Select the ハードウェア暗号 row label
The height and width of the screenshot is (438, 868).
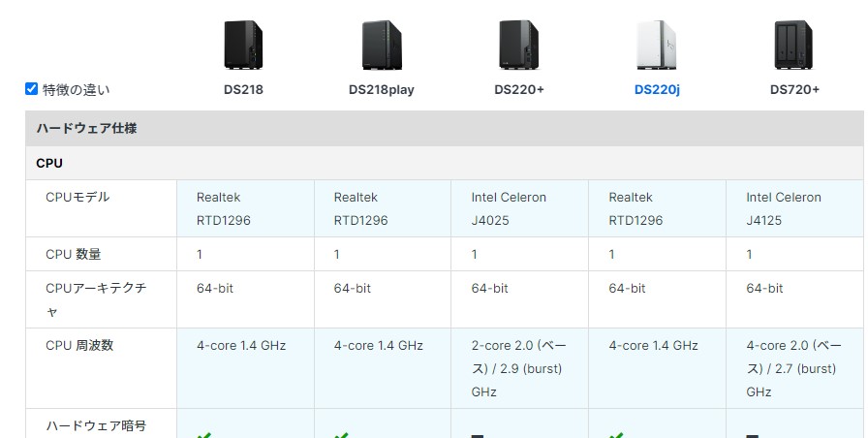pyautogui.click(x=96, y=425)
